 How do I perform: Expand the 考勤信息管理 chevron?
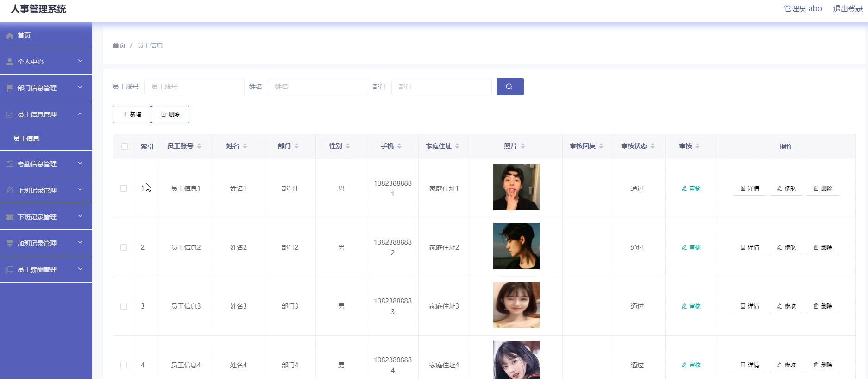pos(80,163)
